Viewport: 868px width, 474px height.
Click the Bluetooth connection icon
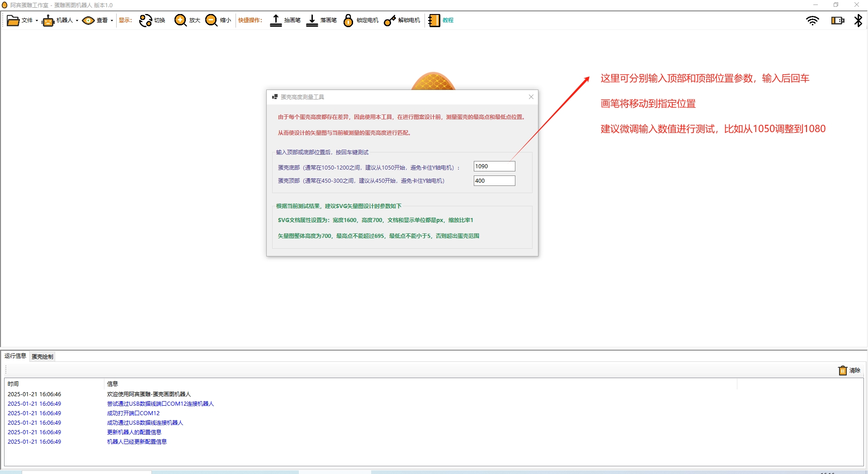tap(858, 20)
